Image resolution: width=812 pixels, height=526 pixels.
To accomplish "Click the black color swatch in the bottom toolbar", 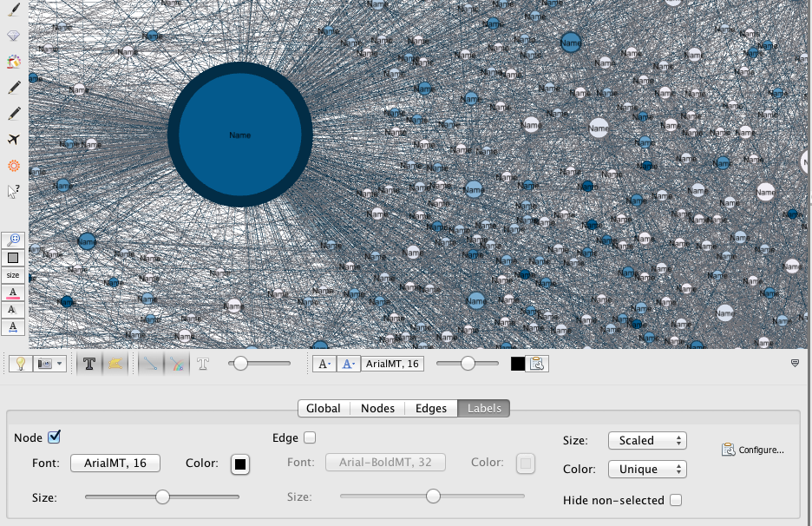I will 519,363.
